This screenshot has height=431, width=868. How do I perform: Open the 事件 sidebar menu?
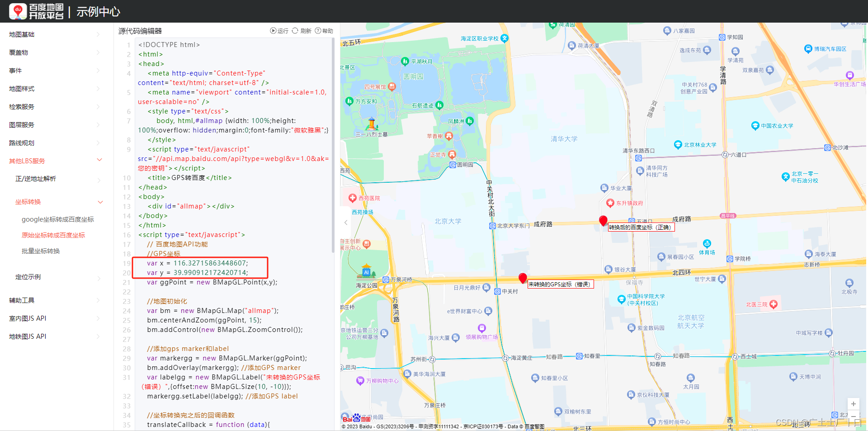(15, 71)
